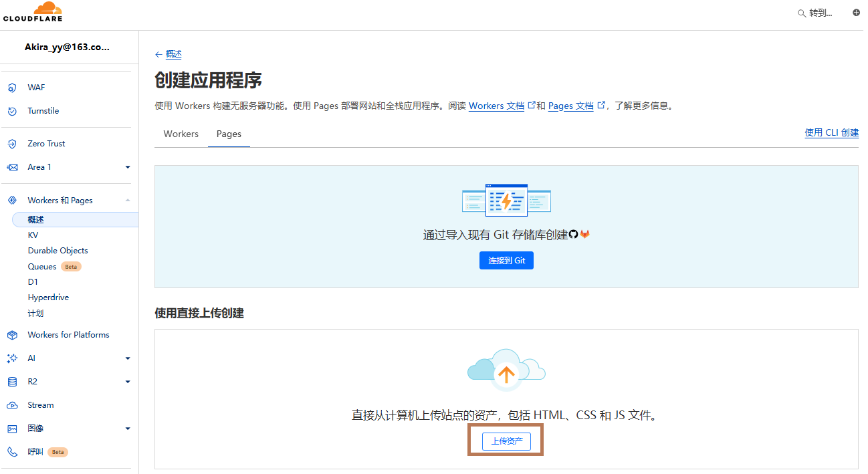Click the plus icon at top right
Screen dimensions: 868x474
point(856,13)
